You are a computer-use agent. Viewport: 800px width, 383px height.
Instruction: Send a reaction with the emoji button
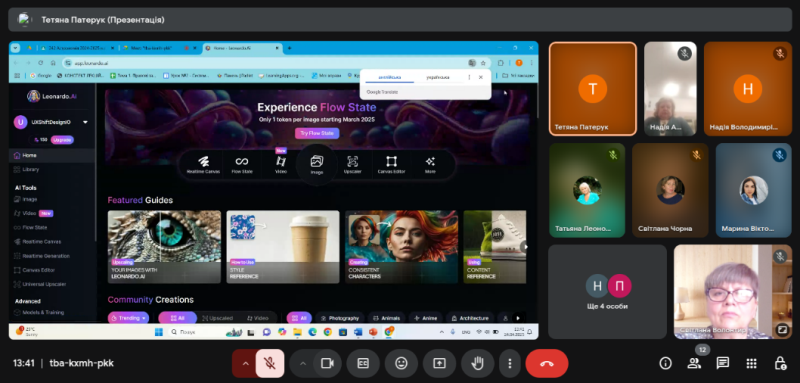pos(402,363)
